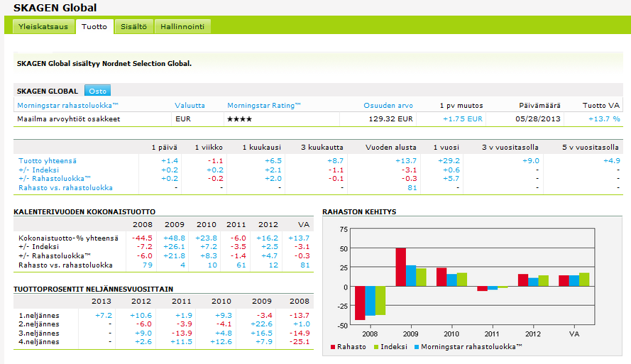
Task: Click the +9.0 three-year annualized value
Action: 530,160
